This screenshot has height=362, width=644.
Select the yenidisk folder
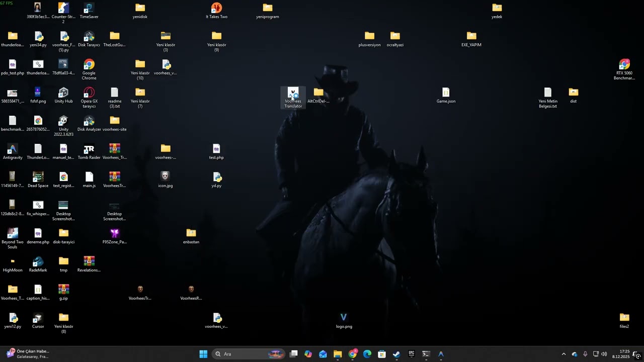coord(140,11)
